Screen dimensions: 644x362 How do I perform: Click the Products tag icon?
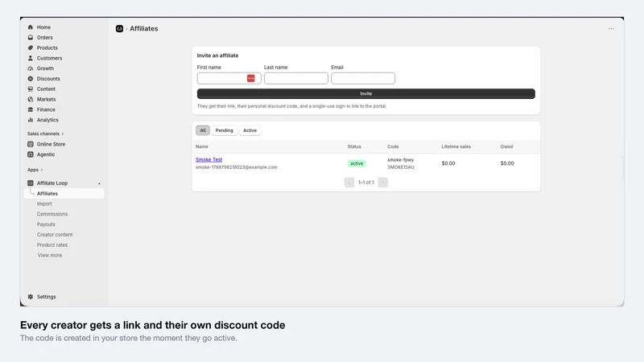pyautogui.click(x=31, y=47)
